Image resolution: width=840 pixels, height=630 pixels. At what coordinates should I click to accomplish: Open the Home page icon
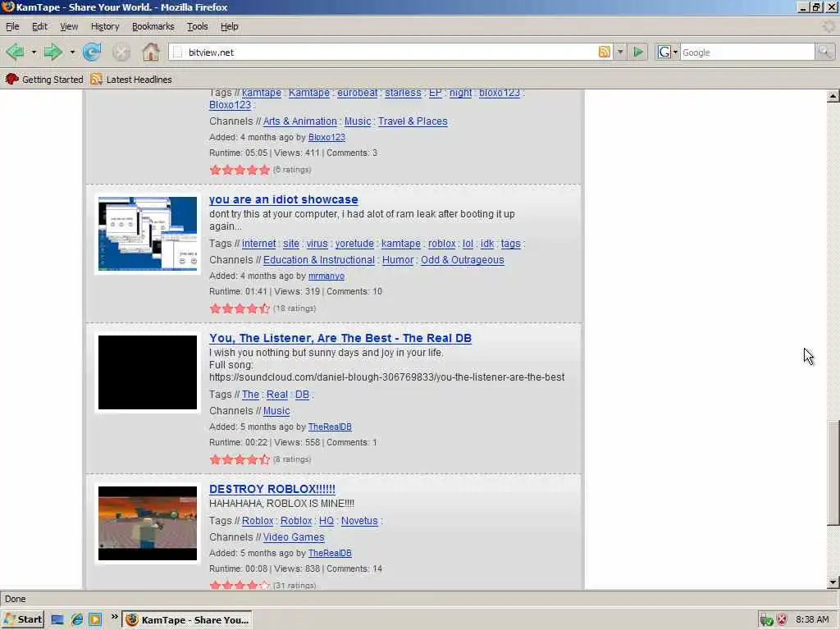pyautogui.click(x=151, y=52)
